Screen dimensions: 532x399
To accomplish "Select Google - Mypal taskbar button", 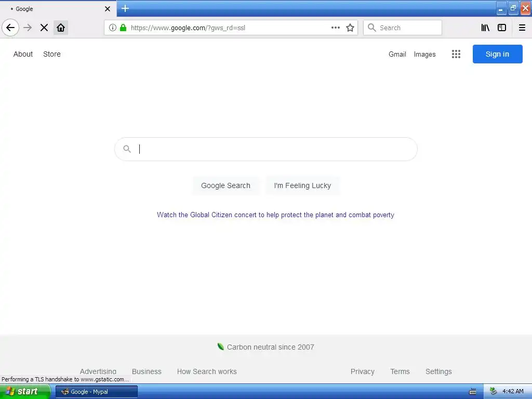I will coord(97,392).
